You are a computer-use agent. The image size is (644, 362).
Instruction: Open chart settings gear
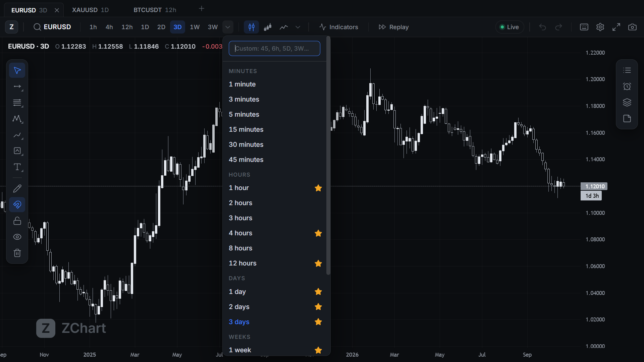[x=600, y=27]
